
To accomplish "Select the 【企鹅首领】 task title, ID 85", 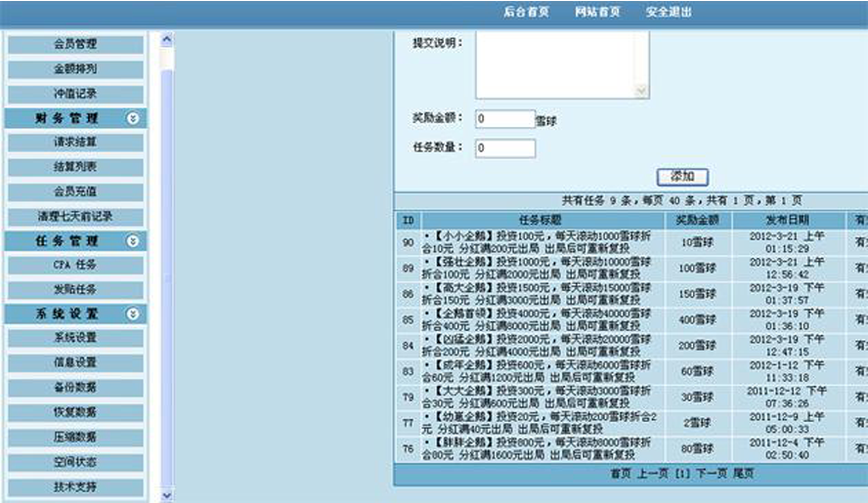I will pos(536,319).
